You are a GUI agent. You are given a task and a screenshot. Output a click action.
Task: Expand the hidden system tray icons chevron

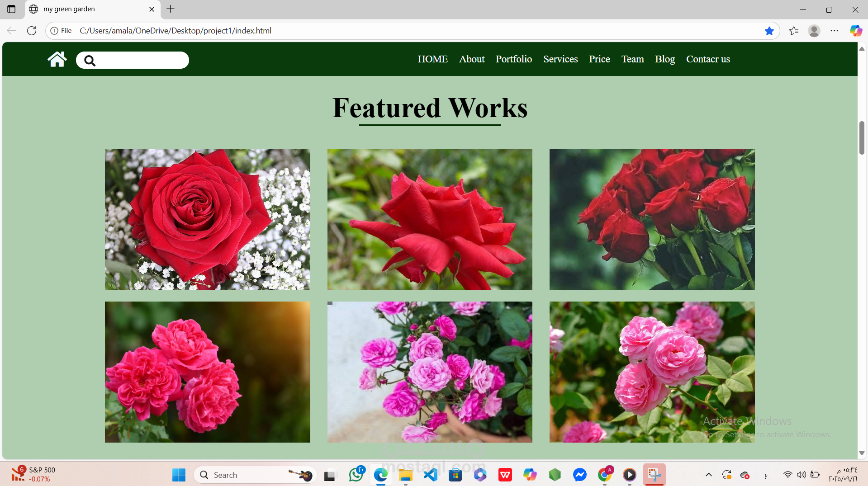[x=709, y=475]
